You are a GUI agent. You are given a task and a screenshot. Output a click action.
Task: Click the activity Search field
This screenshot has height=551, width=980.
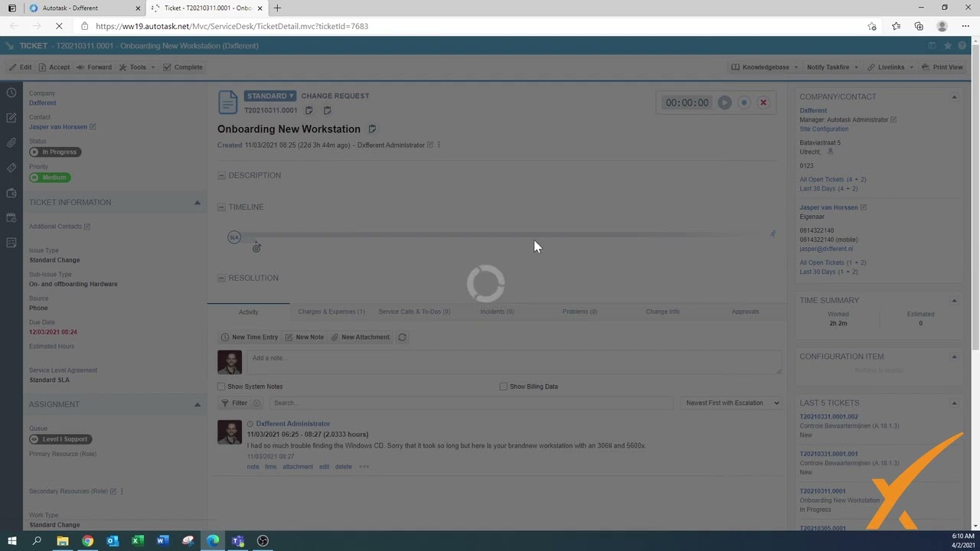(x=472, y=403)
